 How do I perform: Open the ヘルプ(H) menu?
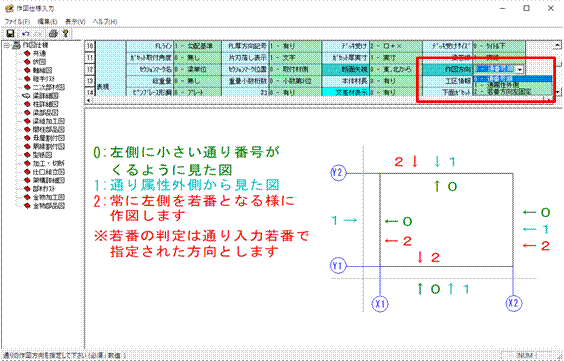coord(105,22)
